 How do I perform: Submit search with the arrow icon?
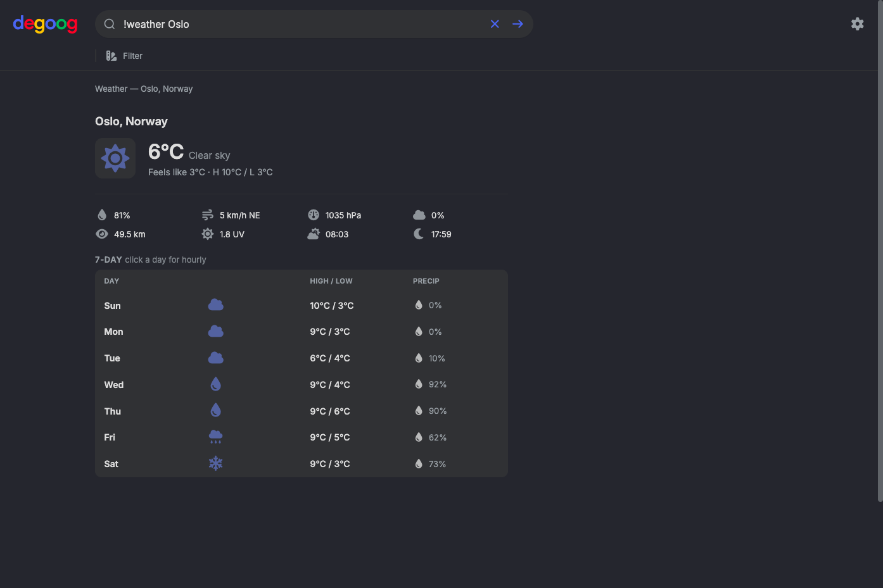[x=518, y=24]
